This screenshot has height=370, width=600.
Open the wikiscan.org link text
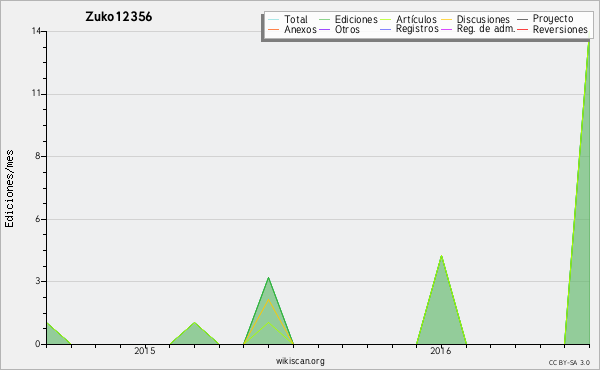pos(300,361)
